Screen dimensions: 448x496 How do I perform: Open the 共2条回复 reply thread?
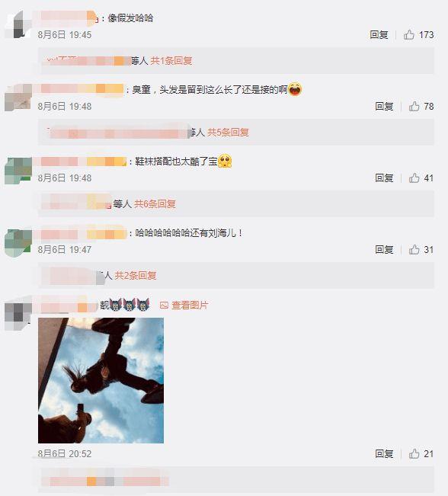[136, 276]
